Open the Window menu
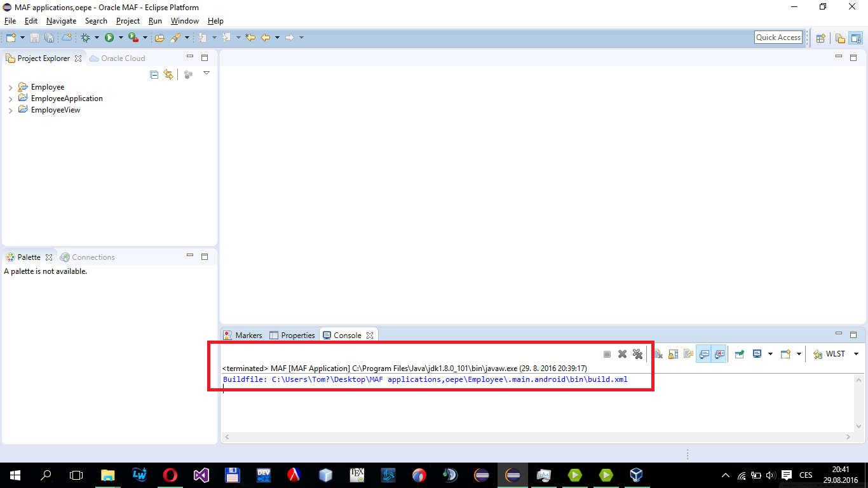 pyautogui.click(x=185, y=21)
